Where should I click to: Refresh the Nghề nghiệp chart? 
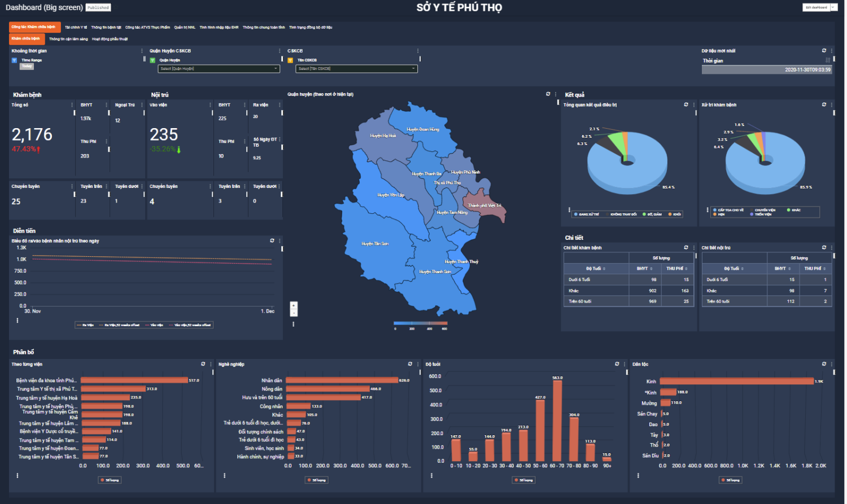click(x=410, y=364)
